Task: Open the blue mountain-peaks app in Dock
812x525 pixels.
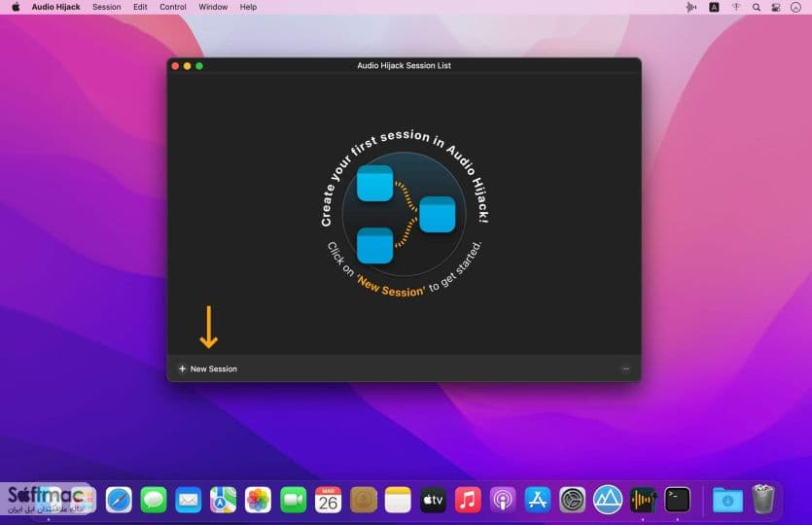Action: pyautogui.click(x=608, y=500)
